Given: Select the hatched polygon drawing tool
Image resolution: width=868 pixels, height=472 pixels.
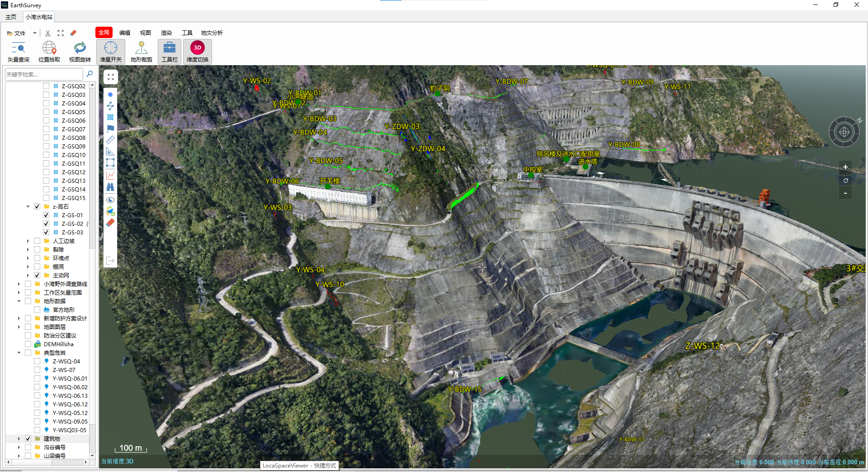Looking at the screenshot, I should point(110,117).
